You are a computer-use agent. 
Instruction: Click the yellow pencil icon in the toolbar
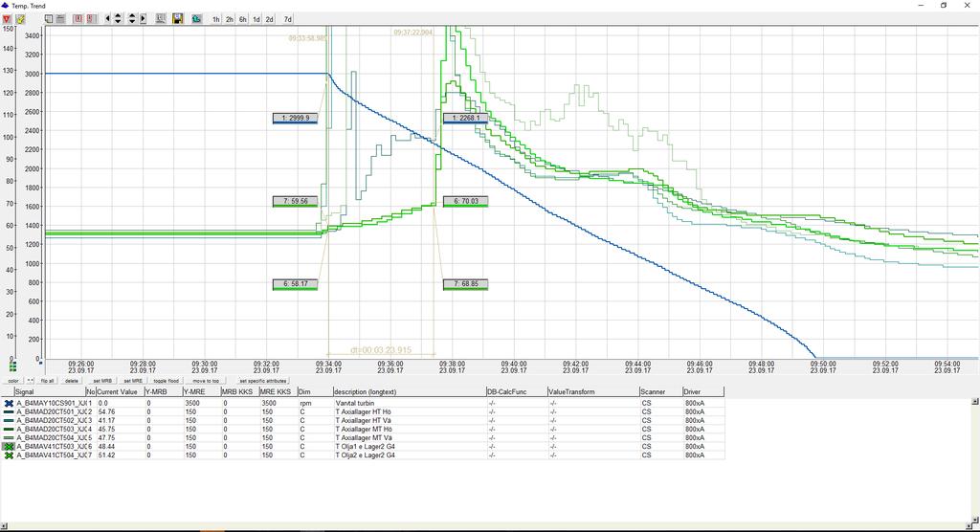tap(20, 19)
